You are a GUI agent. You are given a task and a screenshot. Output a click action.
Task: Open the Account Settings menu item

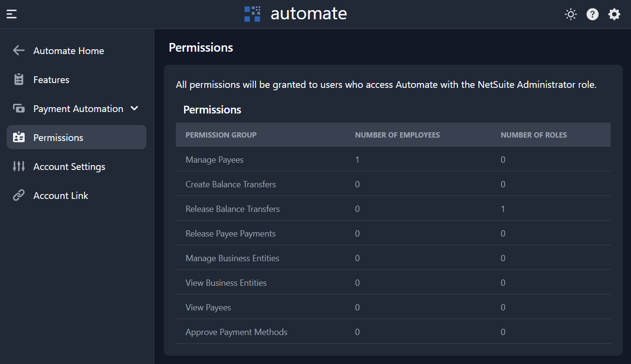click(69, 167)
